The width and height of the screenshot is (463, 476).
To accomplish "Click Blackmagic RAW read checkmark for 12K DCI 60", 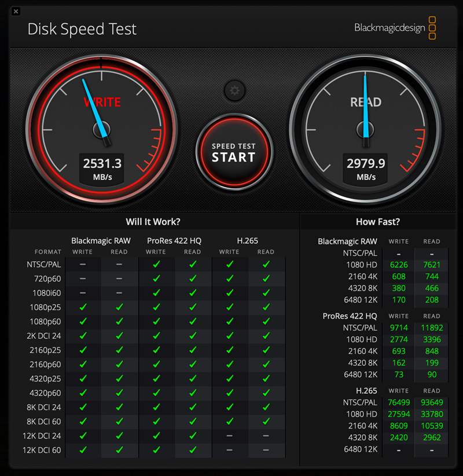I will click(119, 450).
